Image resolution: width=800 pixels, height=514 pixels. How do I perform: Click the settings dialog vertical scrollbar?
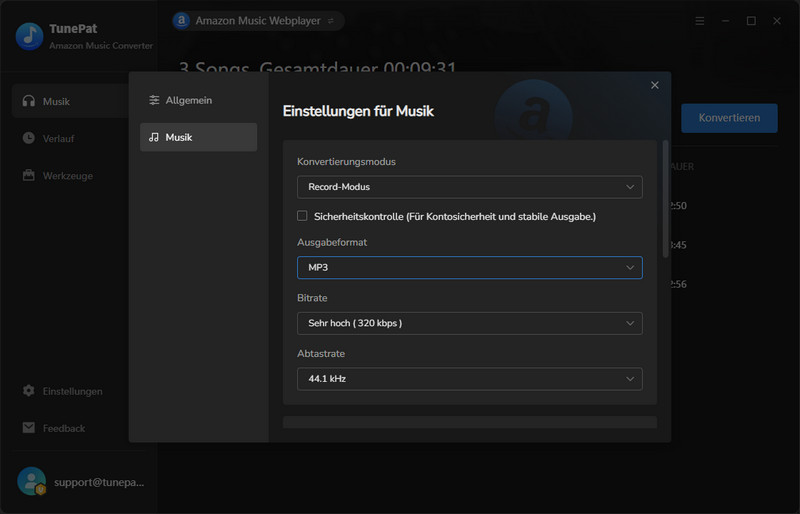click(x=665, y=199)
